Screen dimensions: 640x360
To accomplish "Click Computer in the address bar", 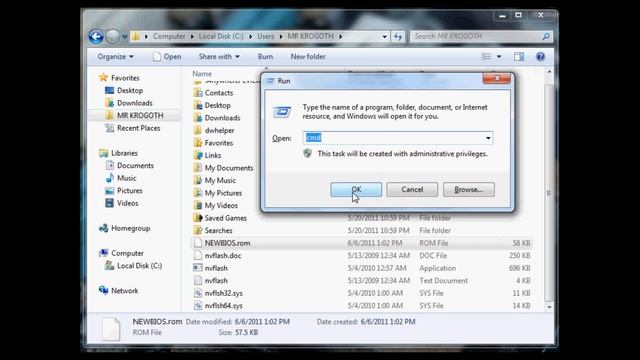I will pos(169,36).
